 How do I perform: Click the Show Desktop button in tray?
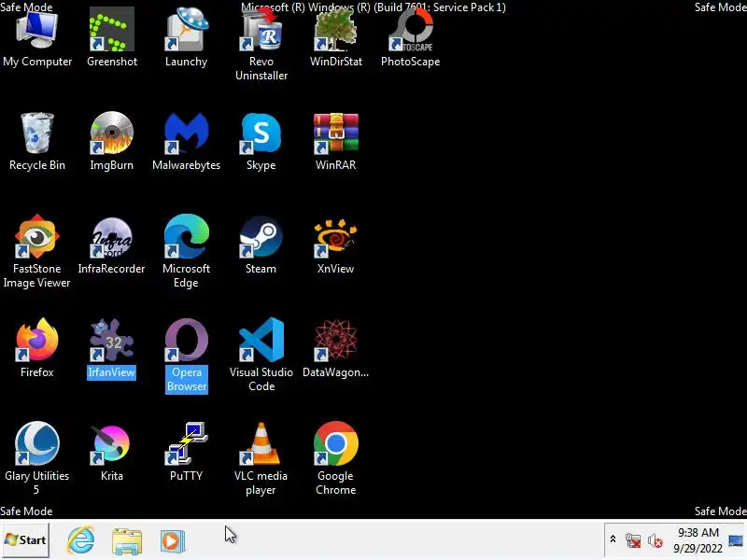(x=737, y=540)
